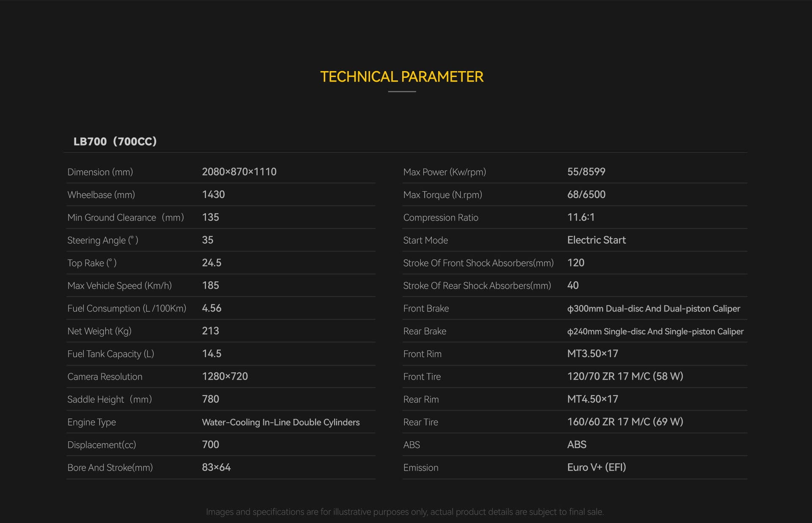Select the LB700 (700CC) model title
This screenshot has width=812, height=523.
pos(115,141)
